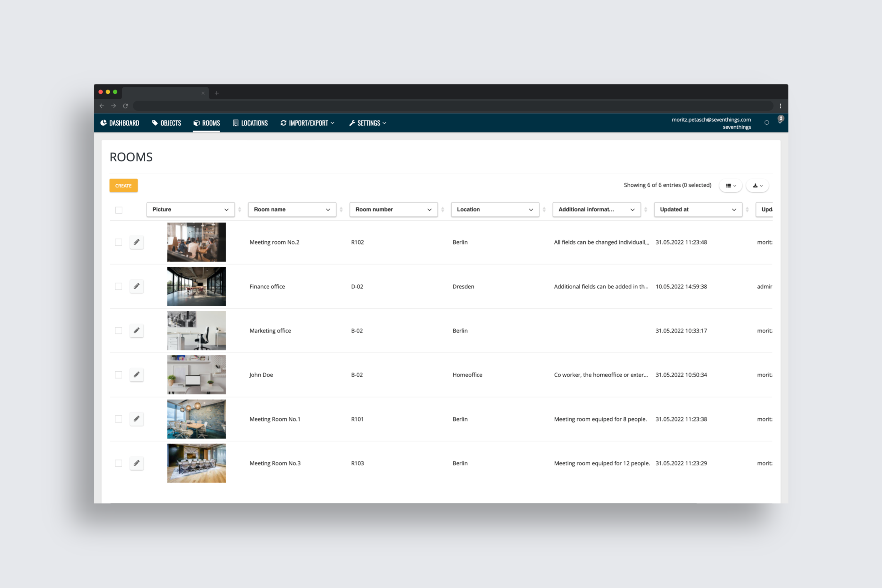Click room number 'R103'

[358, 464]
